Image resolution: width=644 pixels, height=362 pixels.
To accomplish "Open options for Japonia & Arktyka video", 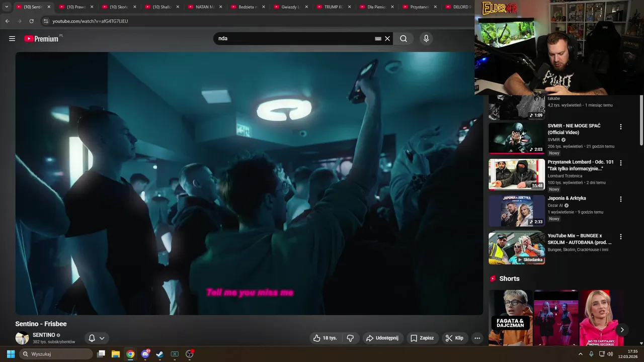I will coord(620,199).
